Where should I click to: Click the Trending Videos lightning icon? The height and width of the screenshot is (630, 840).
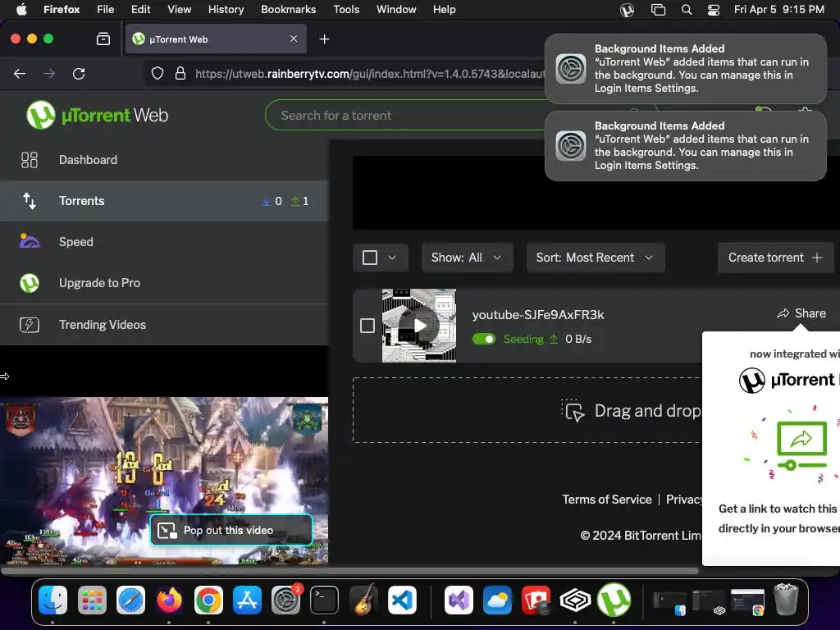(x=30, y=325)
